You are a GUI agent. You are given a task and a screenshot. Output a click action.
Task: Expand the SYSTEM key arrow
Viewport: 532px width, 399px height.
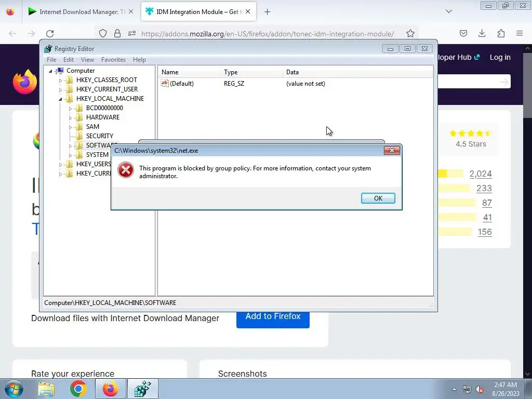(70, 155)
